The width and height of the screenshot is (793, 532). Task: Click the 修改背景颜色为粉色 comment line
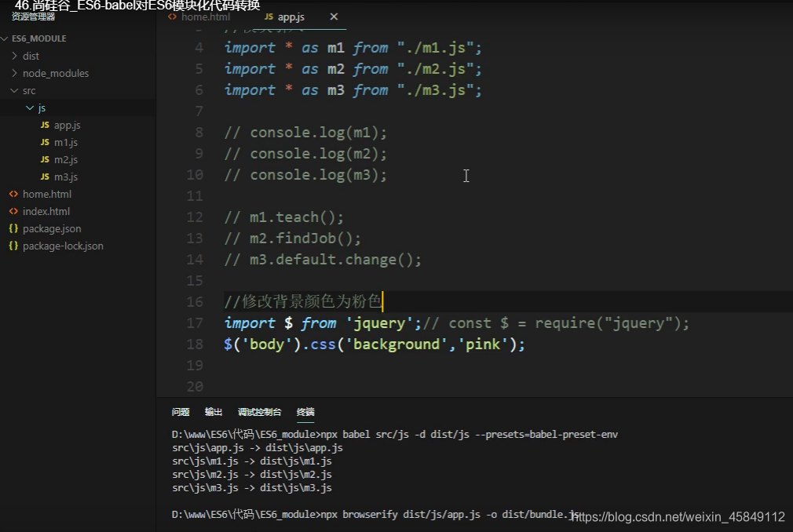(x=303, y=301)
